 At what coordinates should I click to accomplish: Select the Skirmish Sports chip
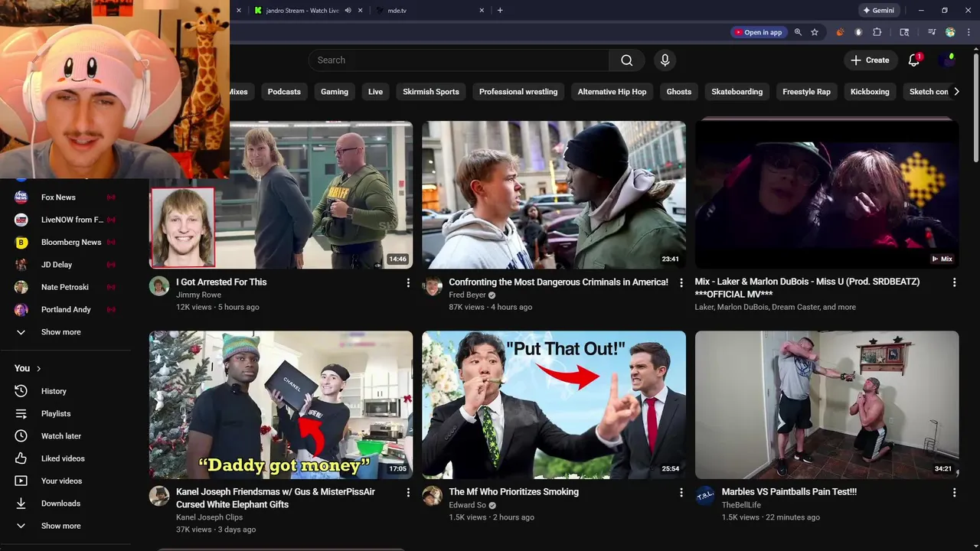431,92
